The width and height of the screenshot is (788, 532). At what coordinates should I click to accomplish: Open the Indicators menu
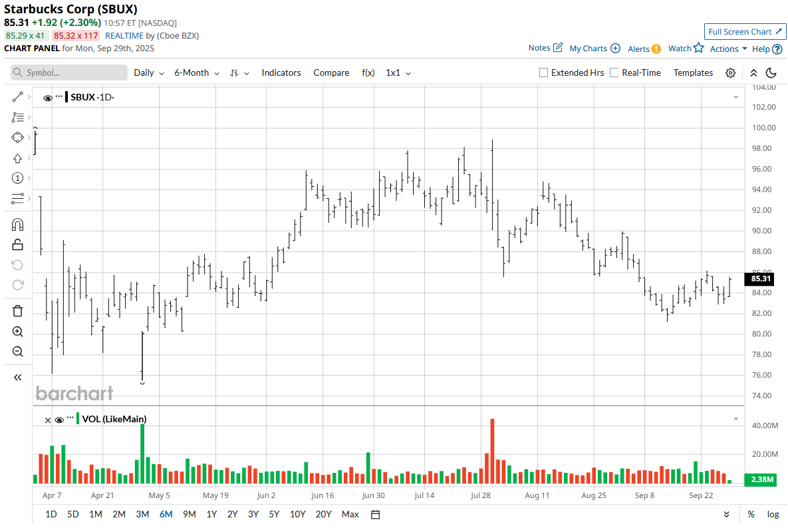(281, 73)
